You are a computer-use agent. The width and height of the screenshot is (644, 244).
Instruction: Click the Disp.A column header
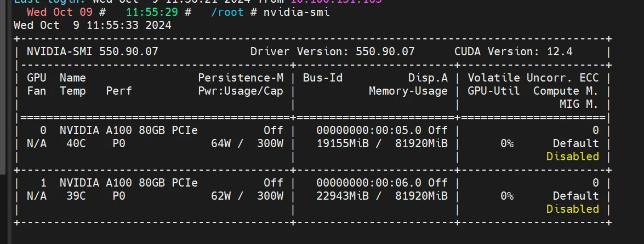[x=428, y=78]
